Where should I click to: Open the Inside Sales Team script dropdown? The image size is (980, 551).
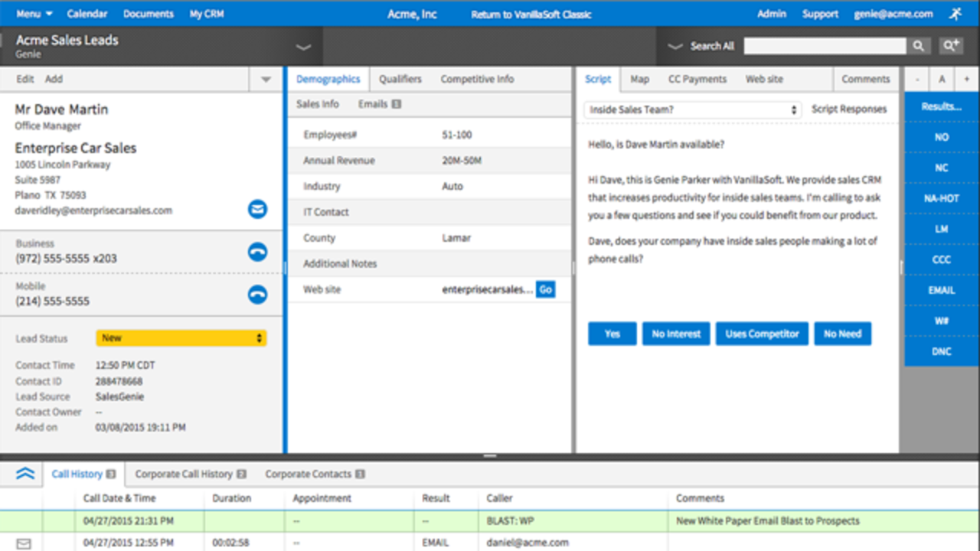click(x=693, y=109)
